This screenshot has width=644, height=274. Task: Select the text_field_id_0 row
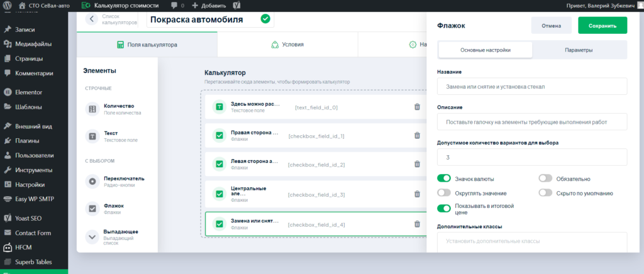[316, 107]
